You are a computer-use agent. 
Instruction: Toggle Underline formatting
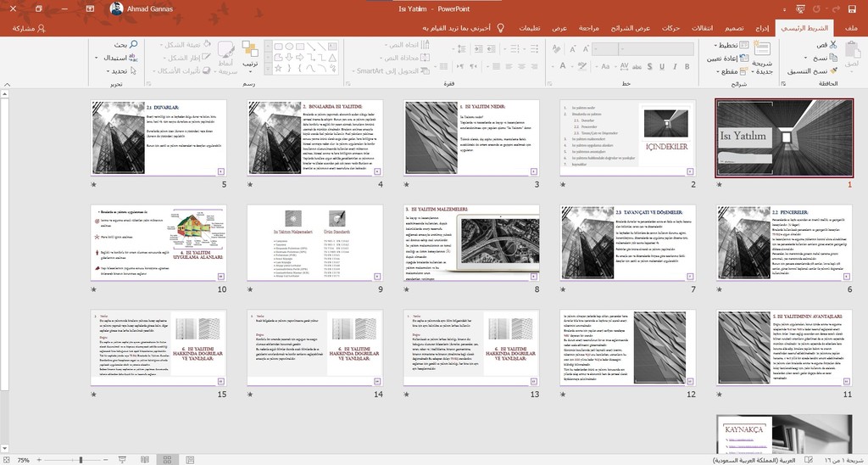click(x=661, y=66)
